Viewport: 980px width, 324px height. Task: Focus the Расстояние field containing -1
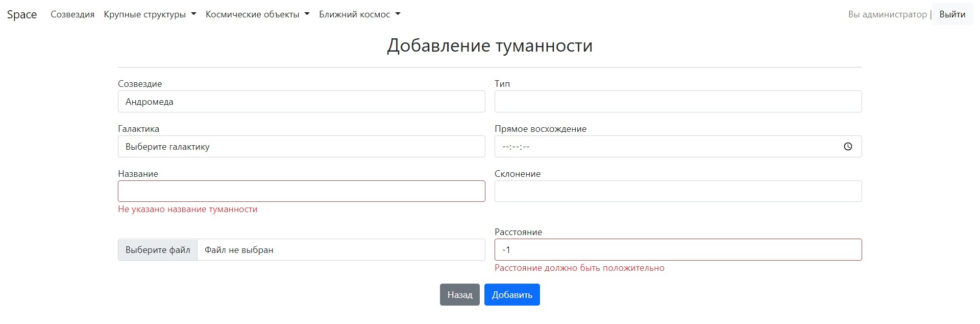click(x=678, y=250)
